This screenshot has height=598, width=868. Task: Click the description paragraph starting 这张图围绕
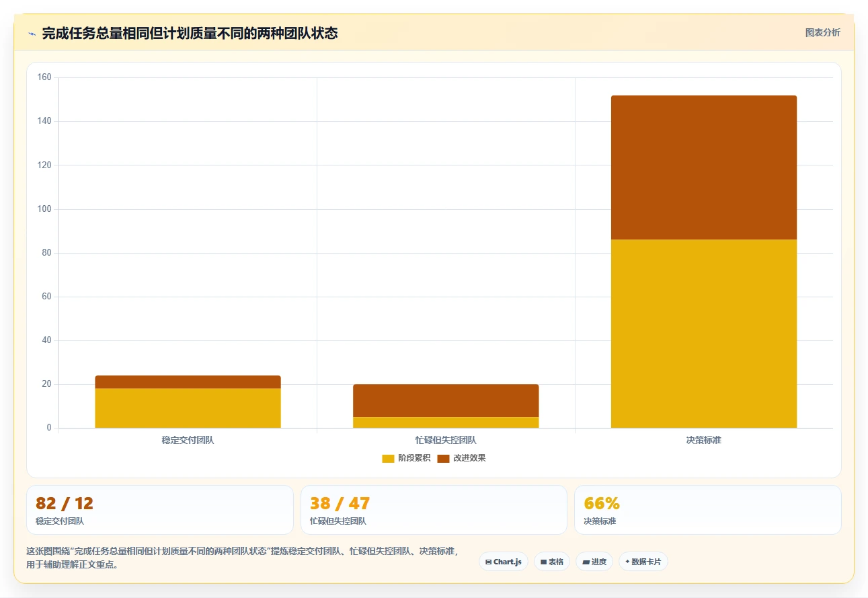point(243,558)
